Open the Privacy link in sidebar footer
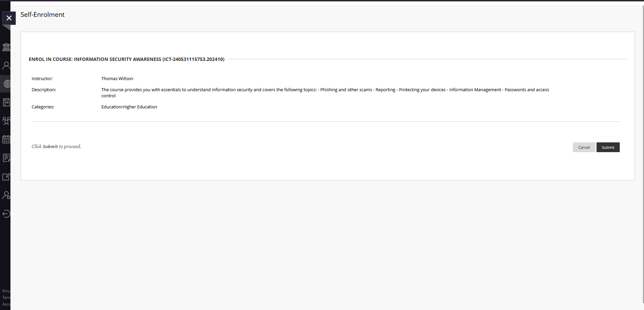The image size is (644, 310). tap(6, 291)
